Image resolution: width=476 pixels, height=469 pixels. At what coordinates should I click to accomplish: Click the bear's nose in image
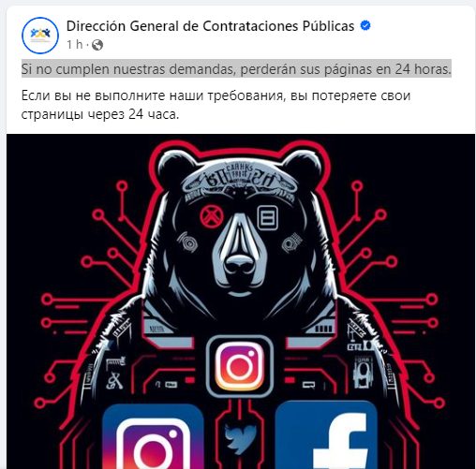[239, 267]
